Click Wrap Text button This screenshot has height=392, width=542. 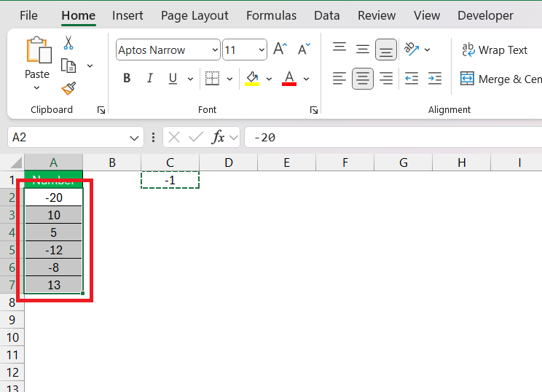(x=495, y=50)
